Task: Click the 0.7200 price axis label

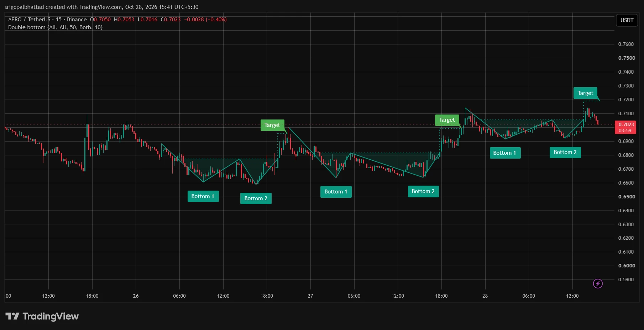Action: pos(626,100)
